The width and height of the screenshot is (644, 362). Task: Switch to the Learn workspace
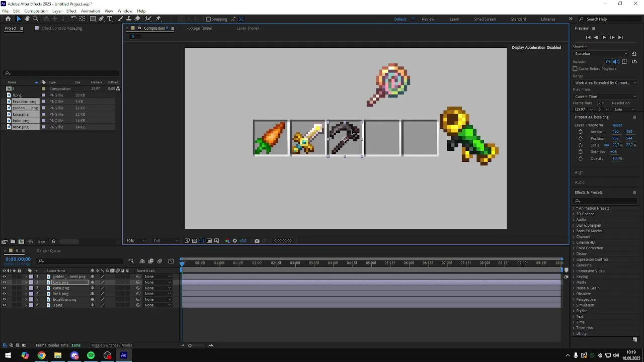[x=454, y=19]
